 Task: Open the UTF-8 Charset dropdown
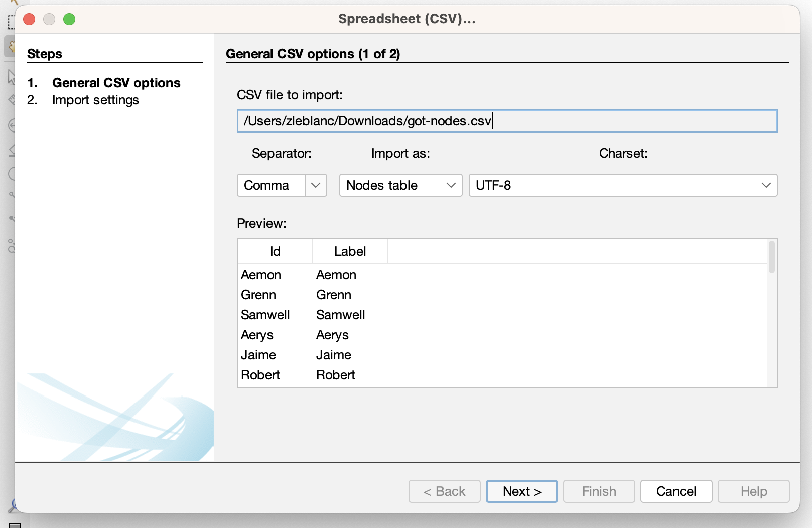[x=622, y=185]
